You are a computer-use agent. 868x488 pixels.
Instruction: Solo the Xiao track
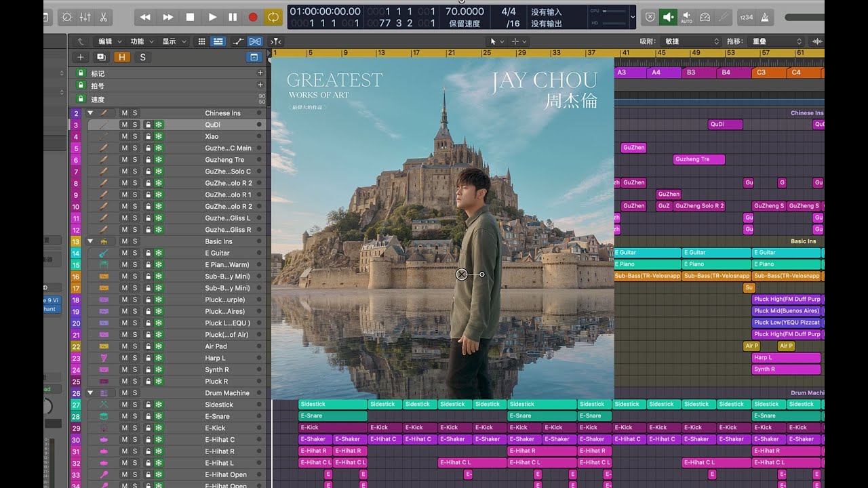tap(134, 136)
